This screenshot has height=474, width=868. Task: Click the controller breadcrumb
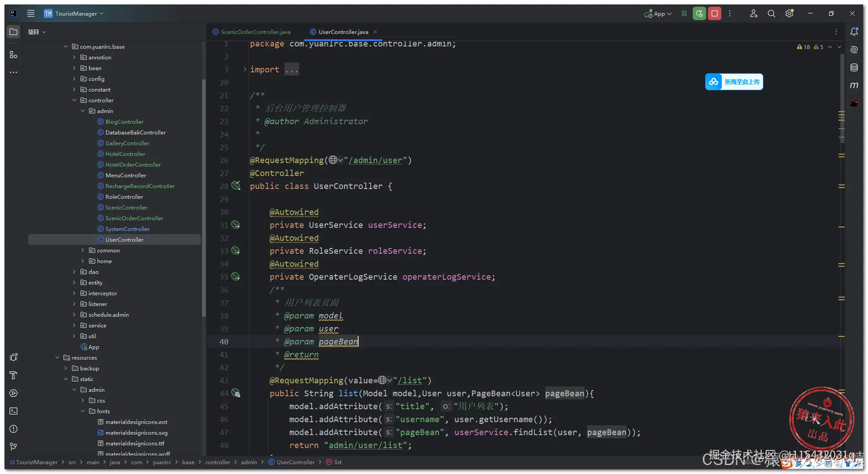tap(218, 462)
